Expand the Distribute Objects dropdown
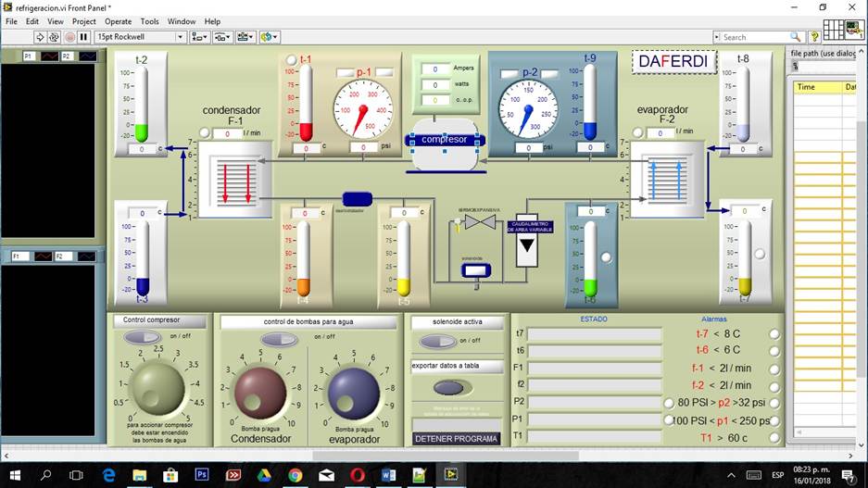 click(223, 37)
